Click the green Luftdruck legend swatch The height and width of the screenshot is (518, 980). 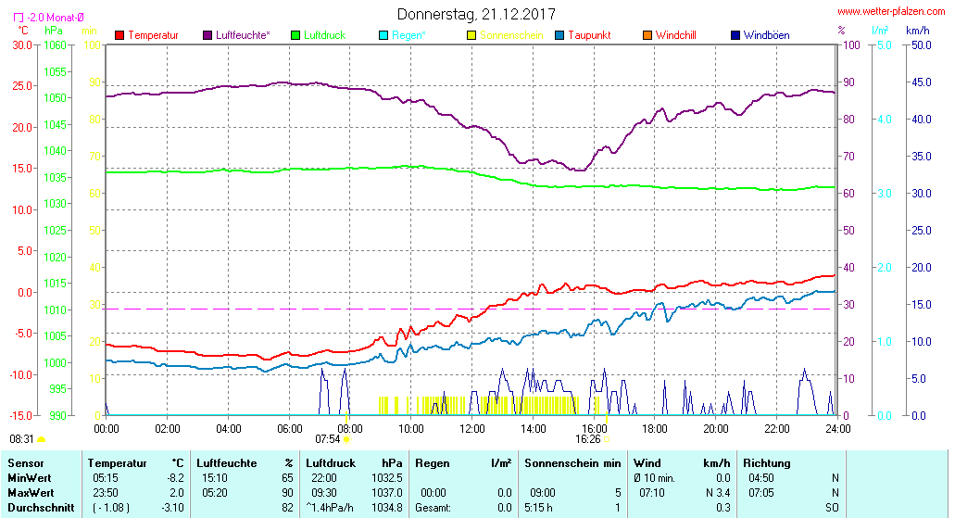point(295,35)
